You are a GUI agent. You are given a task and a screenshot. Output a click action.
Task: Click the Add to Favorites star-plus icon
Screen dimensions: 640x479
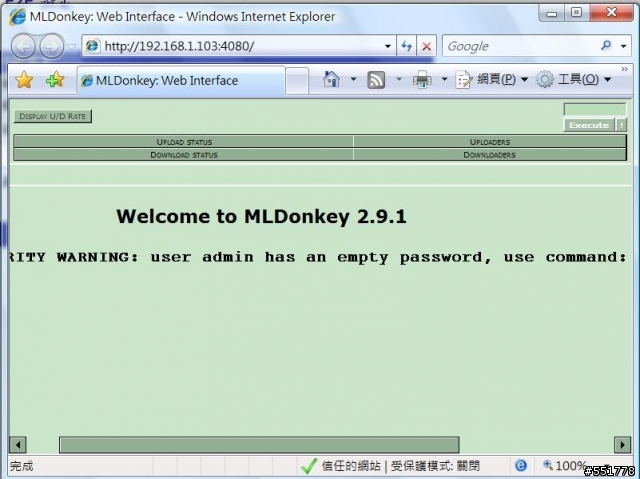coord(55,80)
